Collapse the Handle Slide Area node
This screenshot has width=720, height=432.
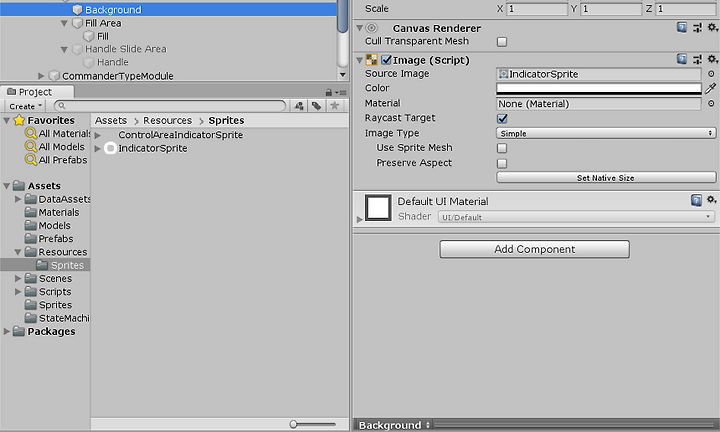[64, 49]
